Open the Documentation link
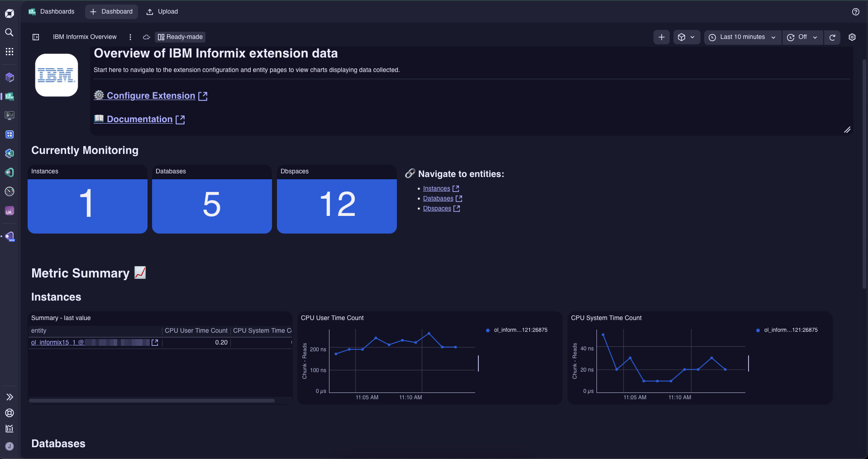Screen dimensions: 868x459 (139, 119)
